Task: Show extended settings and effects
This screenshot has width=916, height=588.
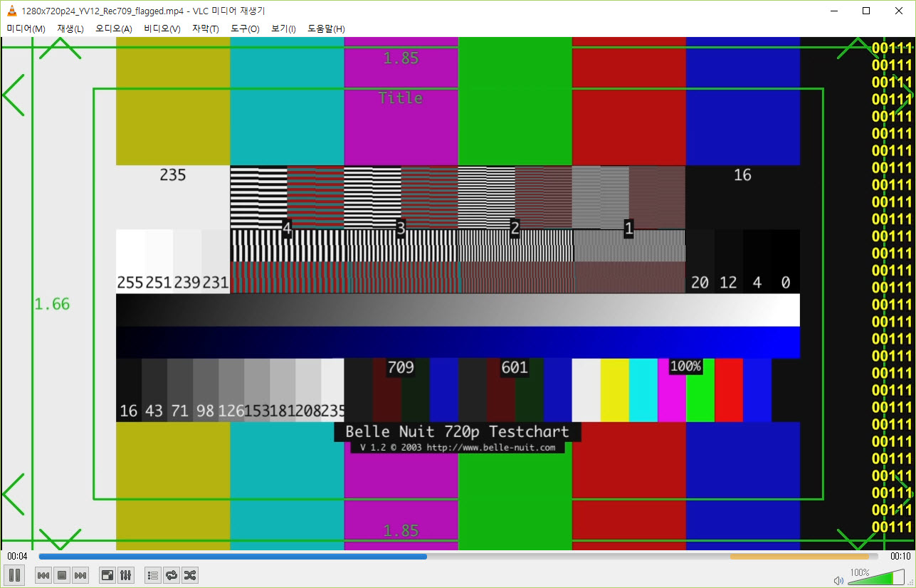Action: pyautogui.click(x=125, y=574)
